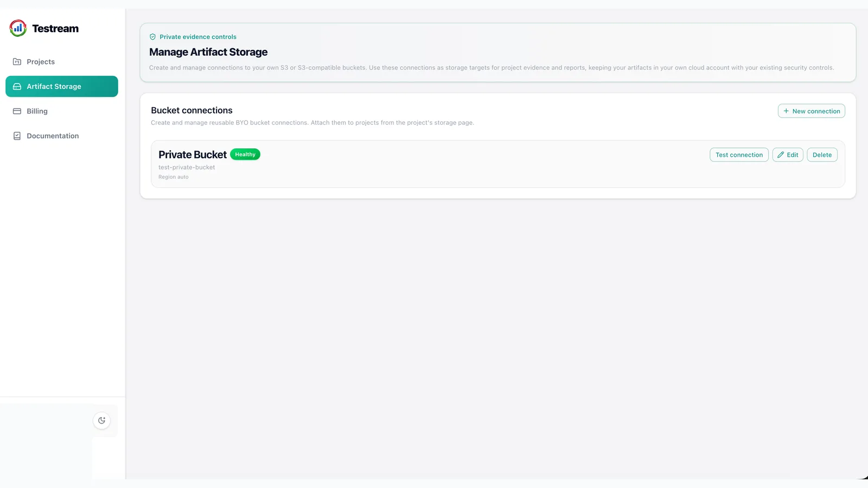Click the Testream logo icon
868x488 pixels.
coord(18,28)
